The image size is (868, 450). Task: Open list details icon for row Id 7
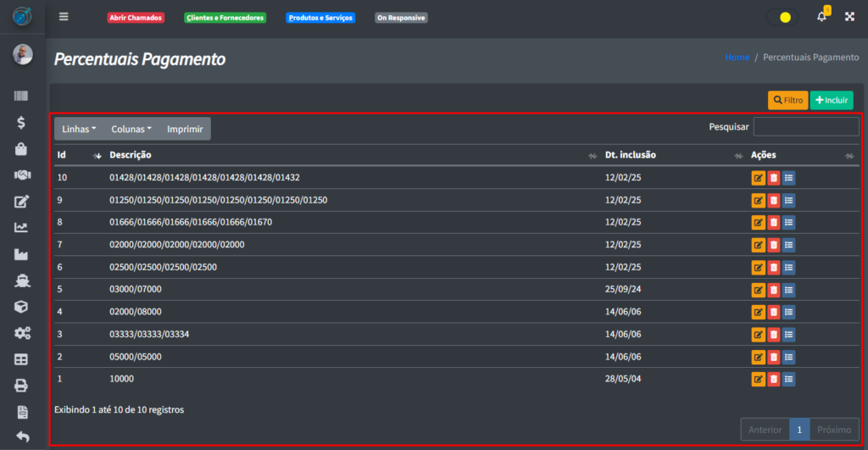click(788, 245)
